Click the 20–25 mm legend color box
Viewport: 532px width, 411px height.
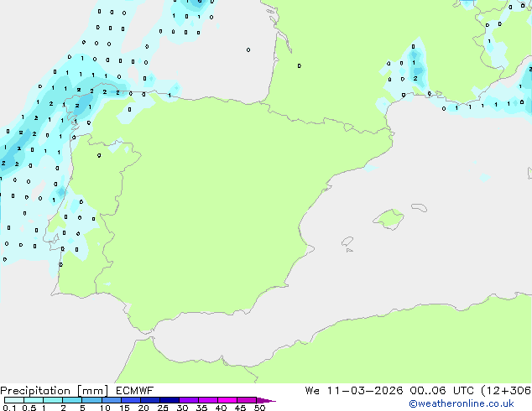click(149, 400)
